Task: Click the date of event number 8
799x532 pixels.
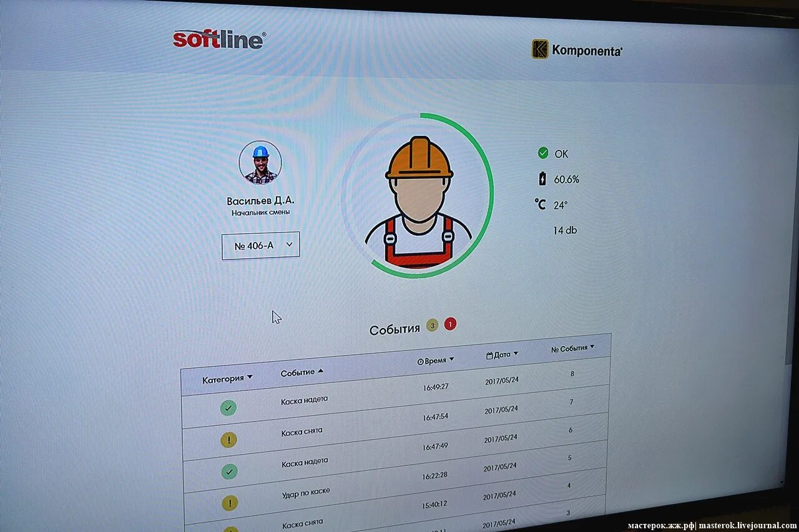Action: 502,381
